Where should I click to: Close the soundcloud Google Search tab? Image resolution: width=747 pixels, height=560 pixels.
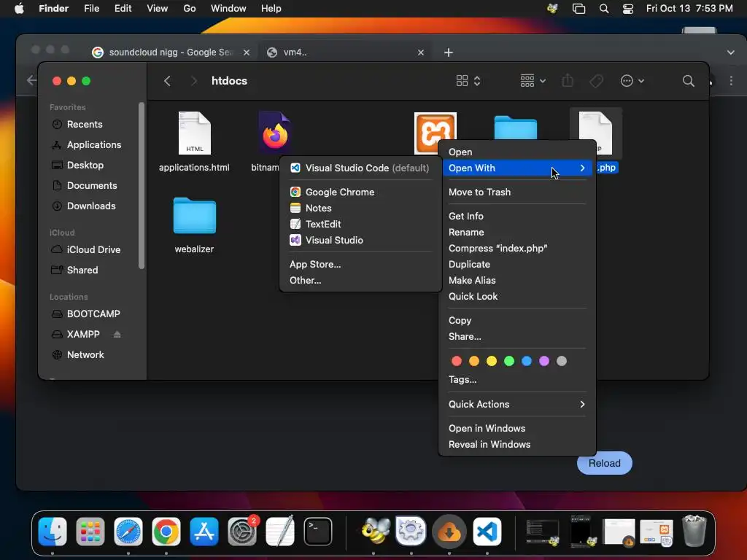247,52
